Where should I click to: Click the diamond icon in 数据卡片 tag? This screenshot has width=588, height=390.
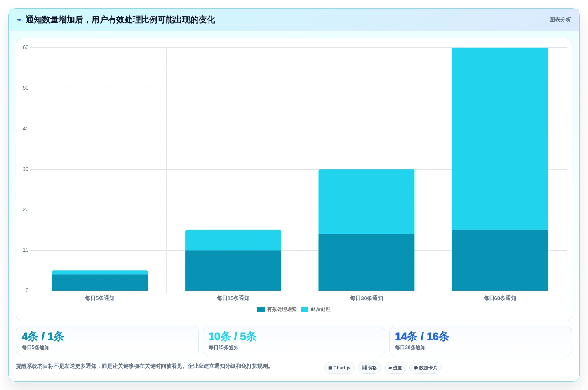pos(416,368)
